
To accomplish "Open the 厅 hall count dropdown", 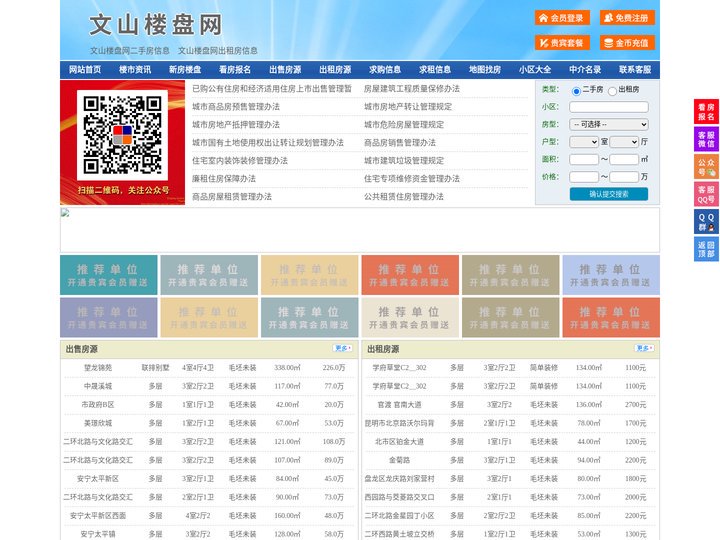I will 624,142.
